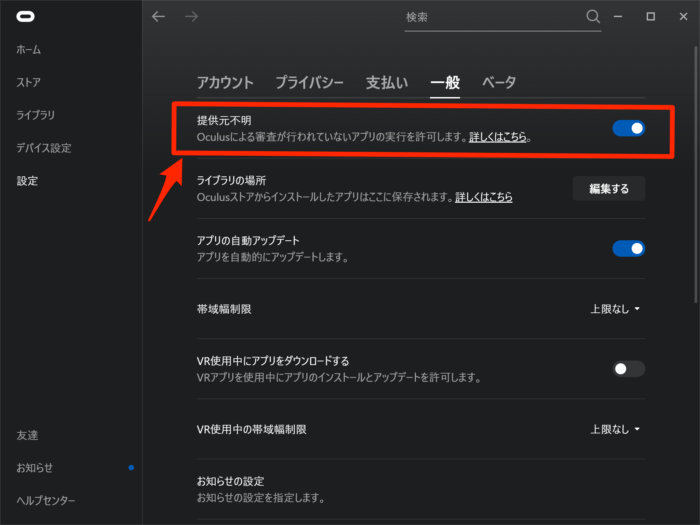Open 友達 in the sidebar

pos(27,435)
